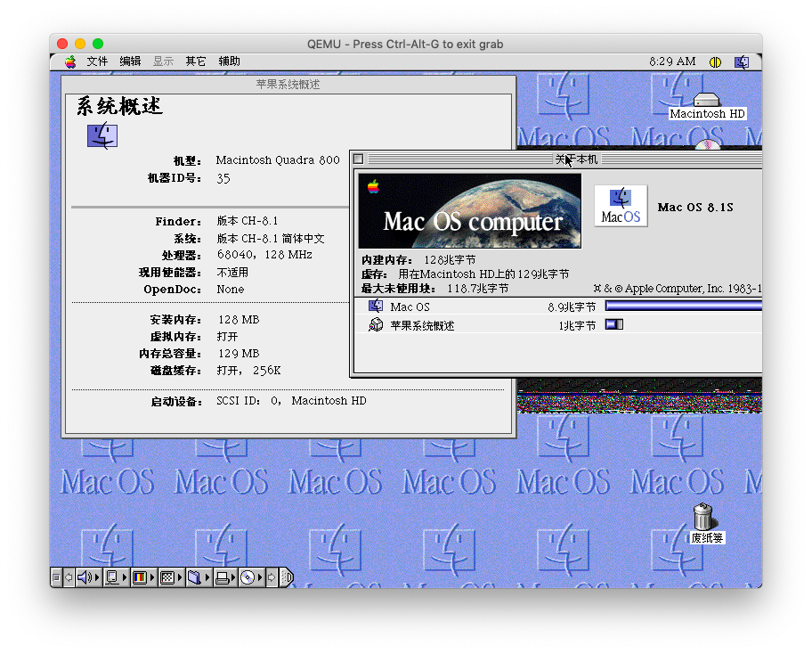Open the color depth module in the Control Strip

tap(139, 577)
